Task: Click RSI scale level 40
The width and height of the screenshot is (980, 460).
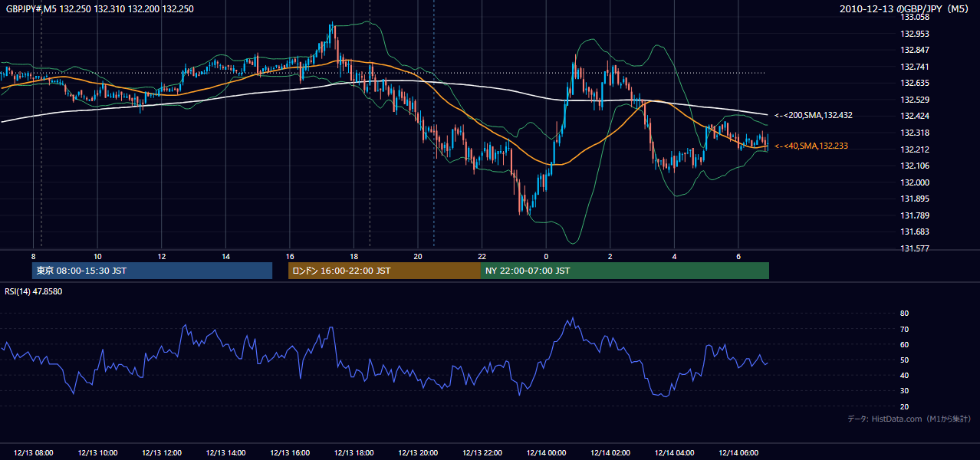Action: (905, 376)
